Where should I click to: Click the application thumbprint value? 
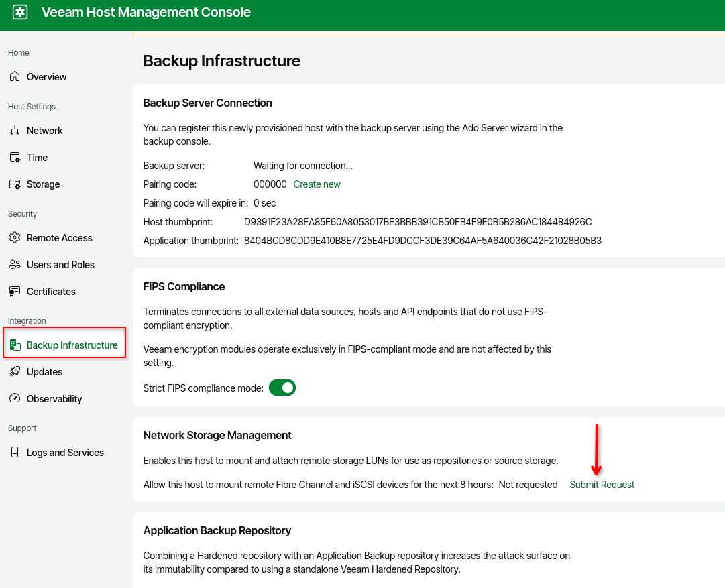[423, 241]
